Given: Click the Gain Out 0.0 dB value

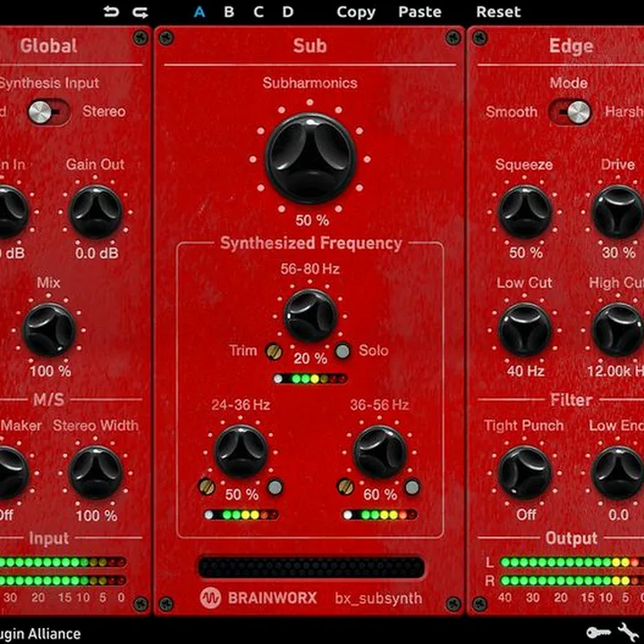Looking at the screenshot, I should click(x=97, y=253).
